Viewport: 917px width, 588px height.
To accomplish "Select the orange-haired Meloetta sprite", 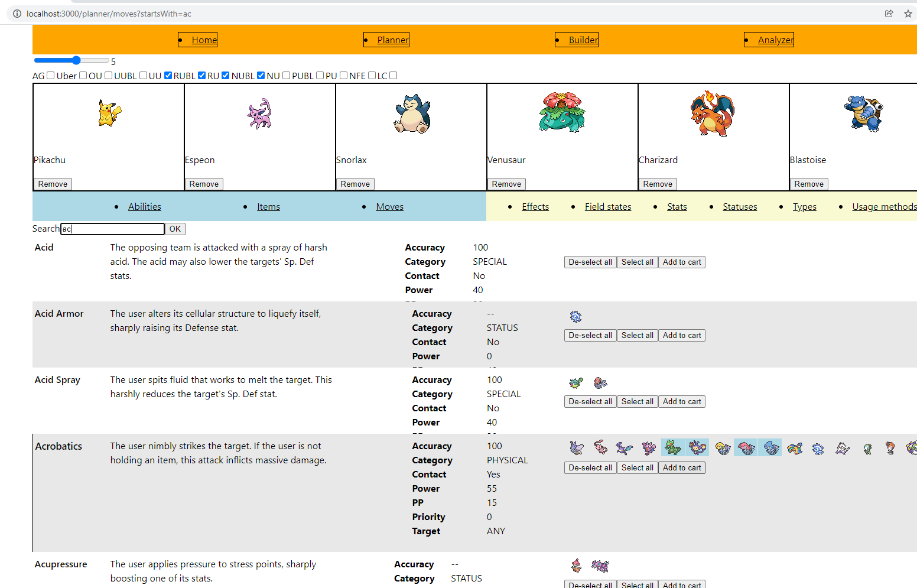I will pyautogui.click(x=890, y=449).
